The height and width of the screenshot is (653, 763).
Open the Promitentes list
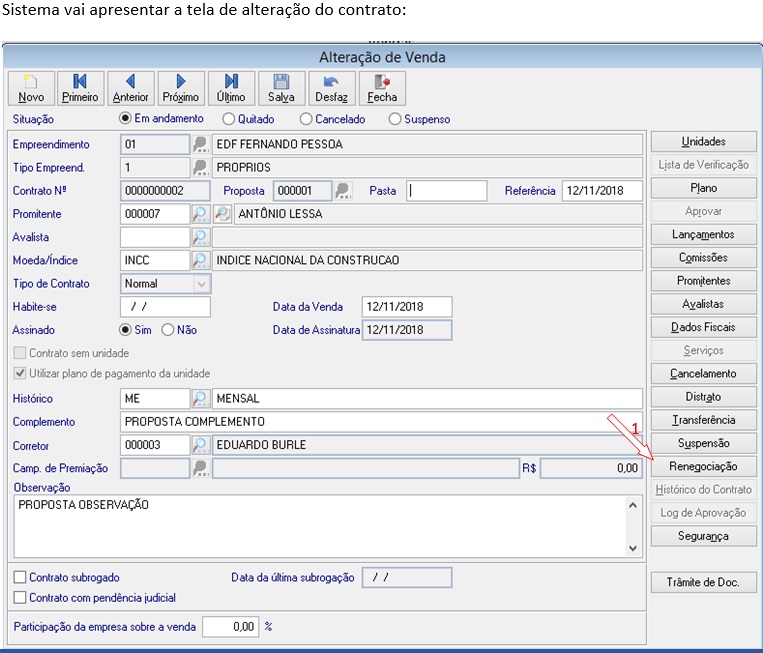703,281
